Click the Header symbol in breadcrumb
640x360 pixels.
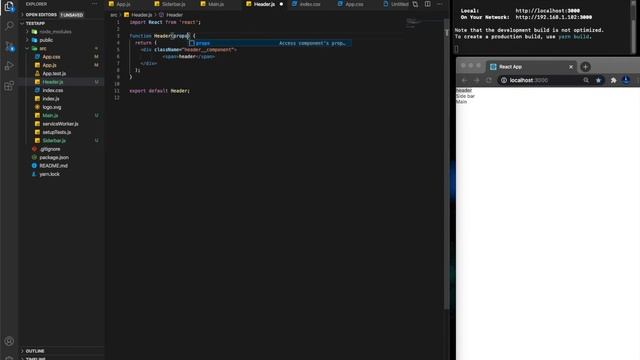pos(174,15)
